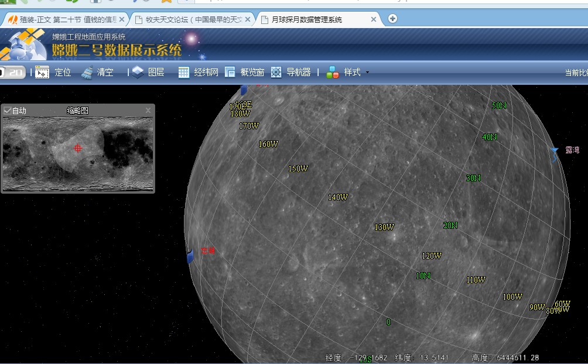
Task: Click the 180W longitude label
Action: 240,114
